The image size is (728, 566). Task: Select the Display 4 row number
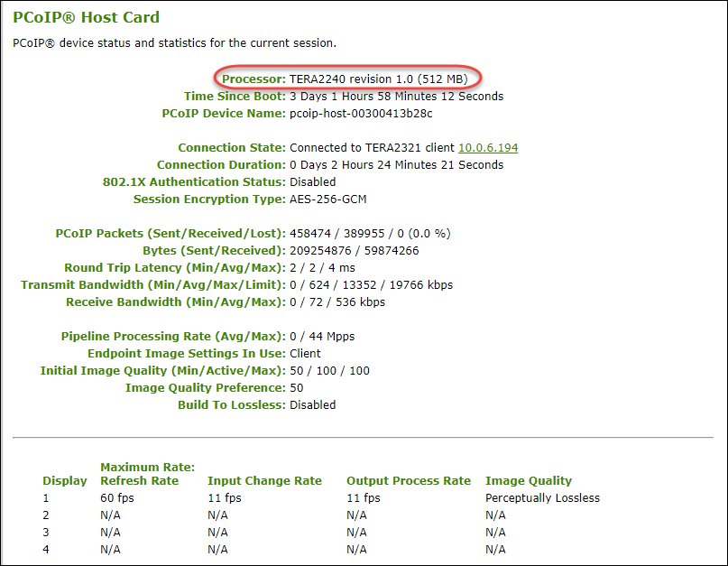(x=45, y=550)
